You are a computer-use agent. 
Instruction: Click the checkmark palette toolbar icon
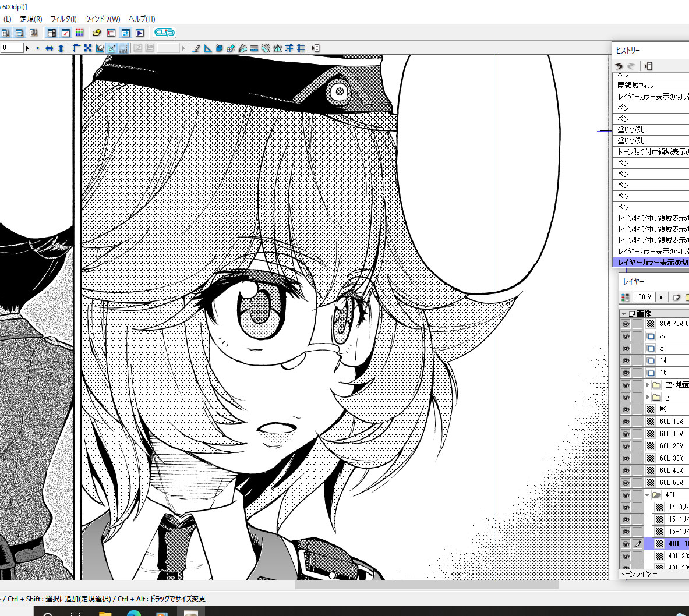coord(65,33)
